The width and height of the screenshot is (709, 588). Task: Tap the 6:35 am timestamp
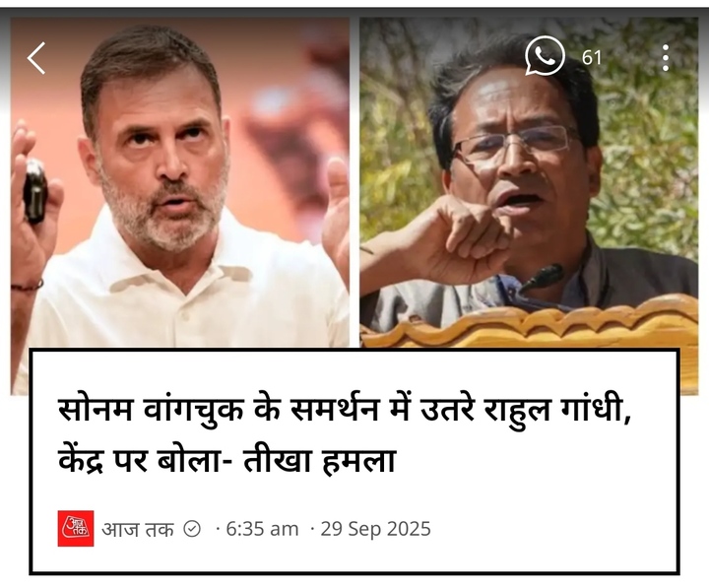pyautogui.click(x=262, y=529)
